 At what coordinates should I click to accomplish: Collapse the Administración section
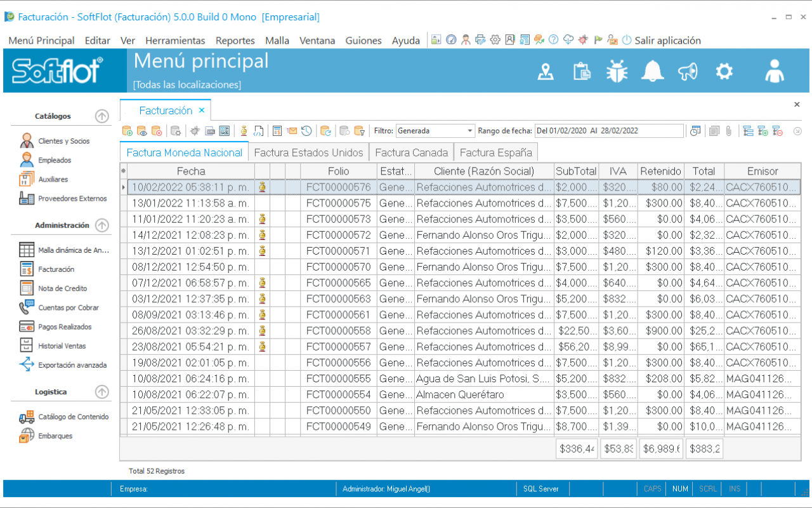click(101, 225)
